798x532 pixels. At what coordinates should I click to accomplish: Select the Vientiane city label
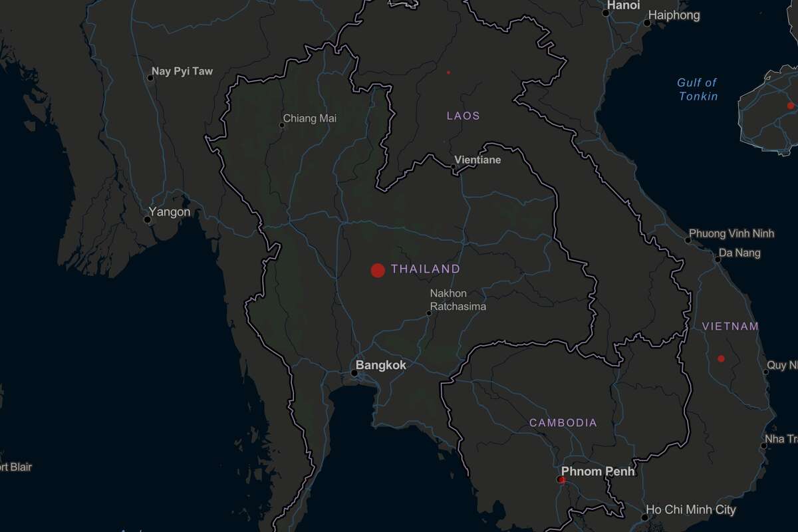pos(478,160)
